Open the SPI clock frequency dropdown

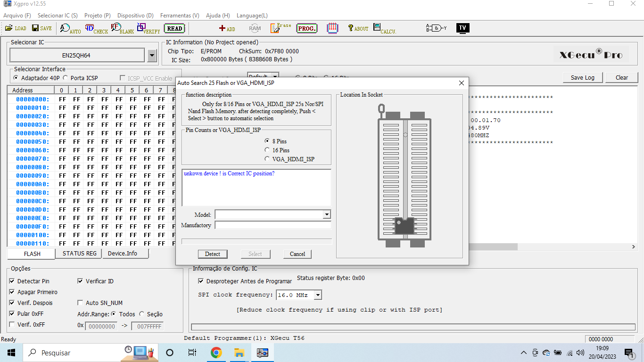(x=318, y=295)
